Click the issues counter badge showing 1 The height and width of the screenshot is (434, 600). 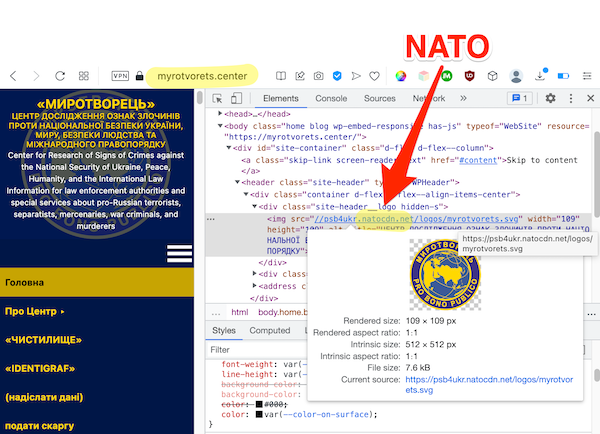[x=520, y=98]
